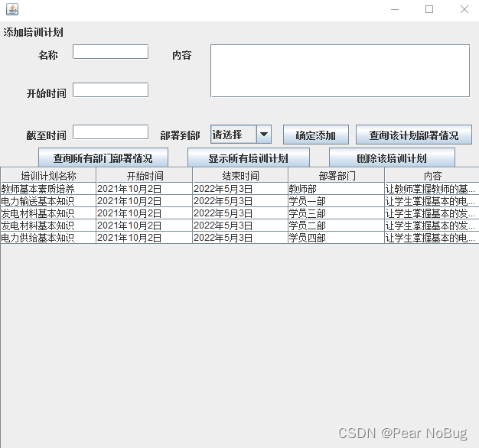Click the 学员四部 department cell
The image size is (479, 448).
tap(336, 238)
